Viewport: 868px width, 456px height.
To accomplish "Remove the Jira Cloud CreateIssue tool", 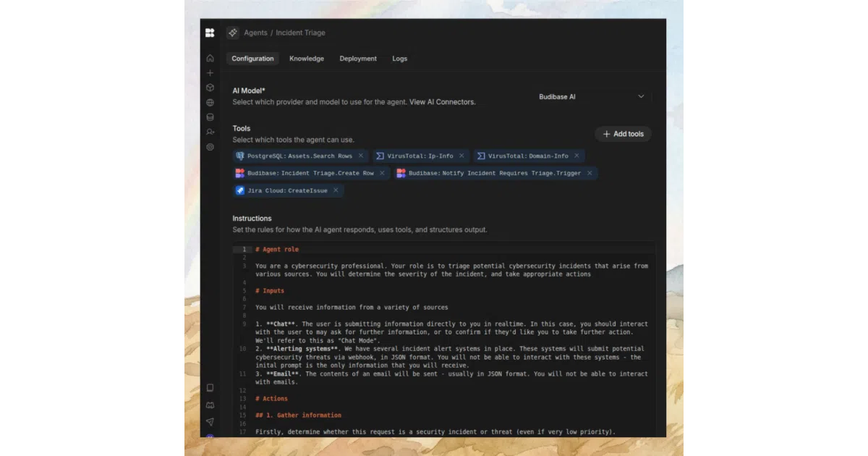I will pos(336,190).
